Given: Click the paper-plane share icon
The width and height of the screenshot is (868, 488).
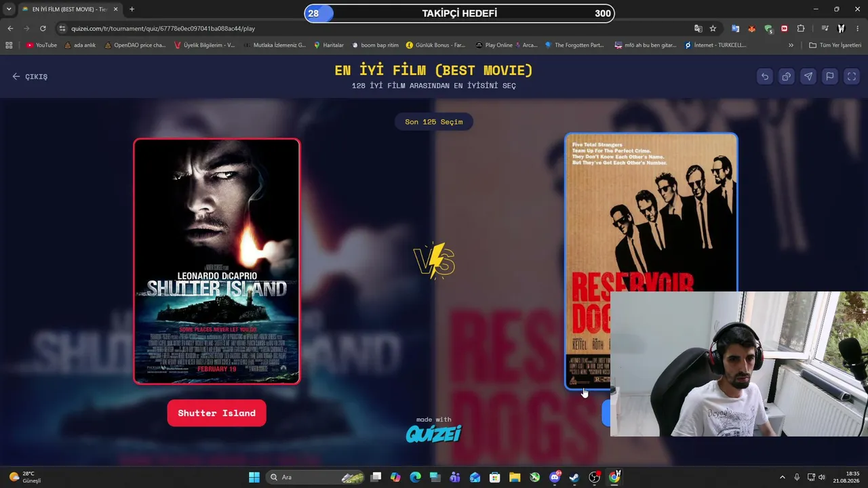Looking at the screenshot, I should pyautogui.click(x=808, y=77).
